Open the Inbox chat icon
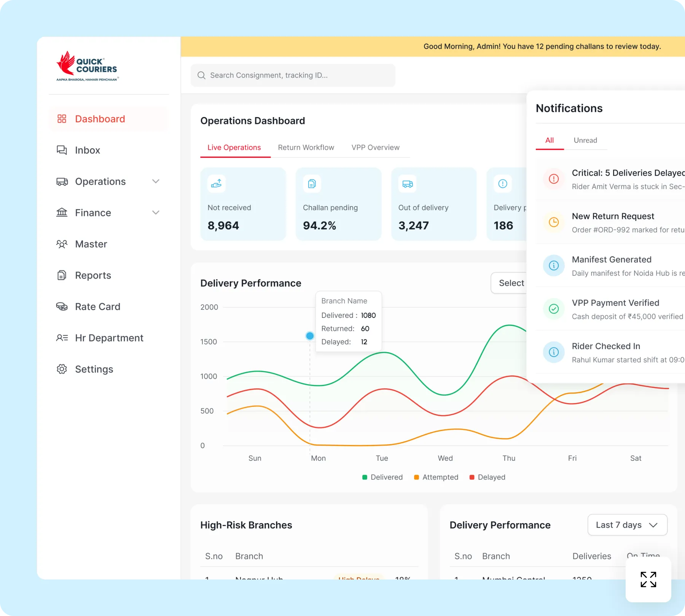 pyautogui.click(x=62, y=150)
